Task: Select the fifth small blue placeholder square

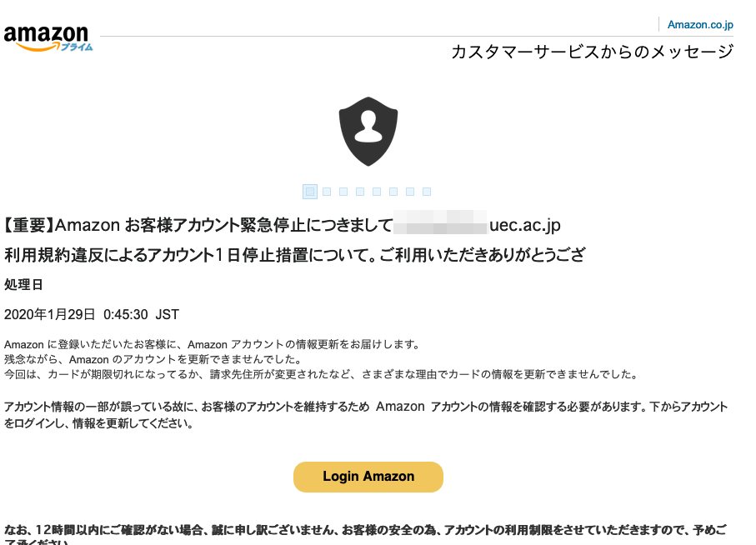Action: [x=377, y=192]
